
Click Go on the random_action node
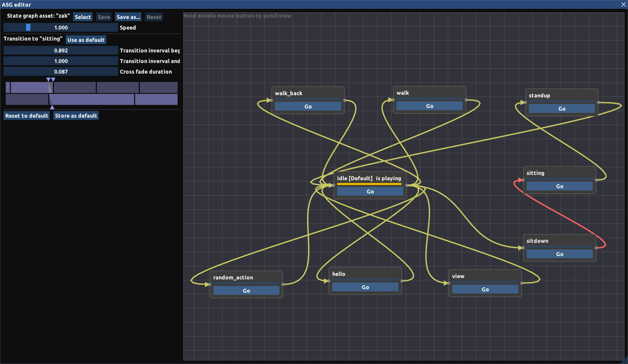tap(246, 290)
